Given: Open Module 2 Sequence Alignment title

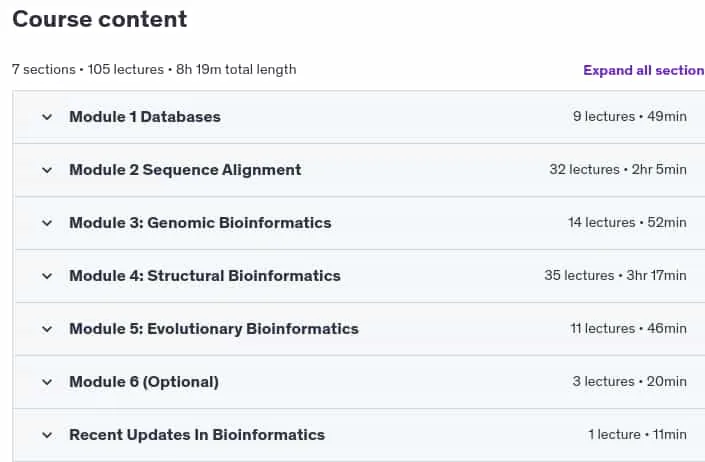Looking at the screenshot, I should tap(185, 170).
